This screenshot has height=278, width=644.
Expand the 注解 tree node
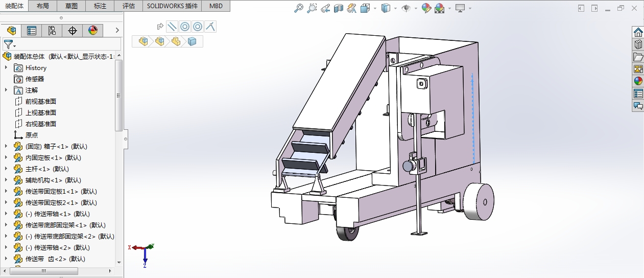[6, 90]
